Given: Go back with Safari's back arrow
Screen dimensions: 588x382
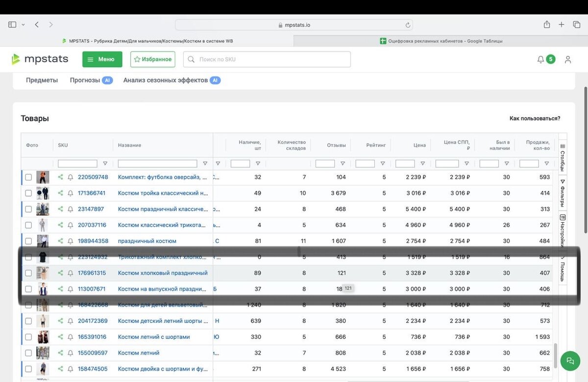Looking at the screenshot, I should tap(37, 24).
